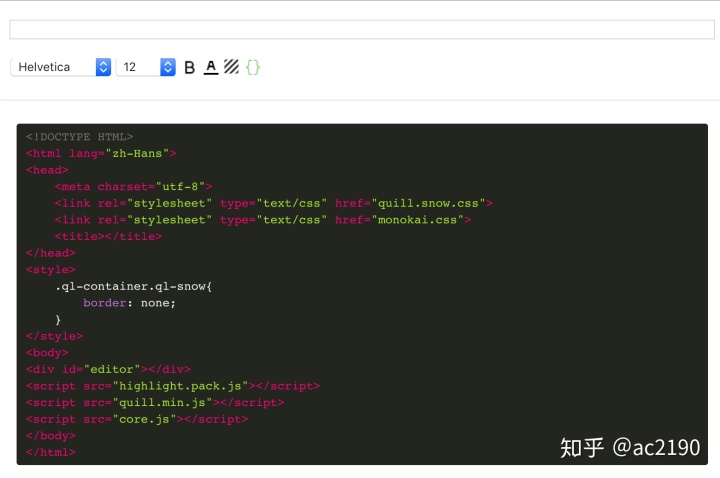
Task: Click the closing </head> tag line
Action: click(51, 253)
